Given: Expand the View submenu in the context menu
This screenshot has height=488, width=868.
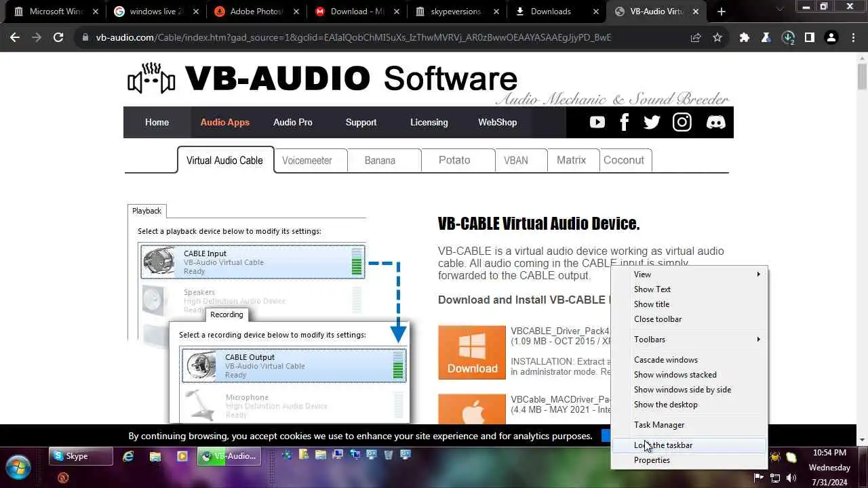Looking at the screenshot, I should coord(690,274).
